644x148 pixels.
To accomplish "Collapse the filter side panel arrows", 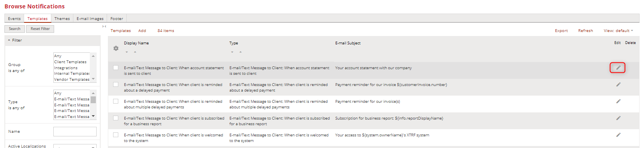I will [x=104, y=26].
